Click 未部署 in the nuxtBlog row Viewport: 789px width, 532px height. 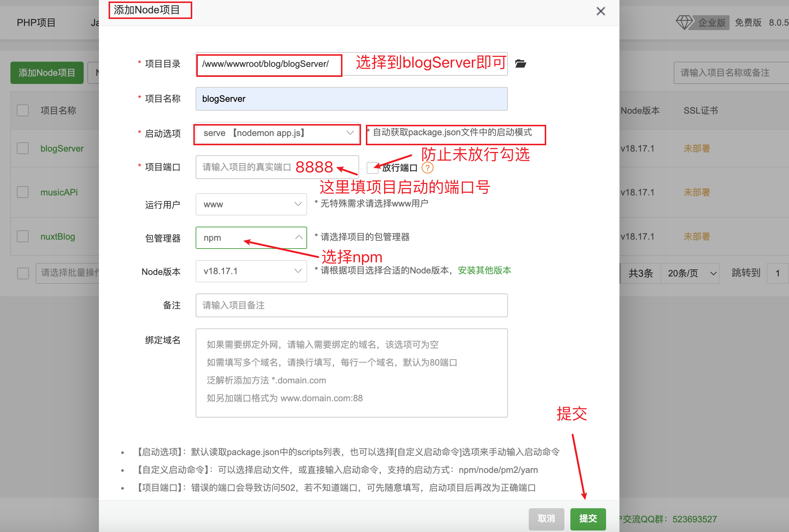pos(697,237)
